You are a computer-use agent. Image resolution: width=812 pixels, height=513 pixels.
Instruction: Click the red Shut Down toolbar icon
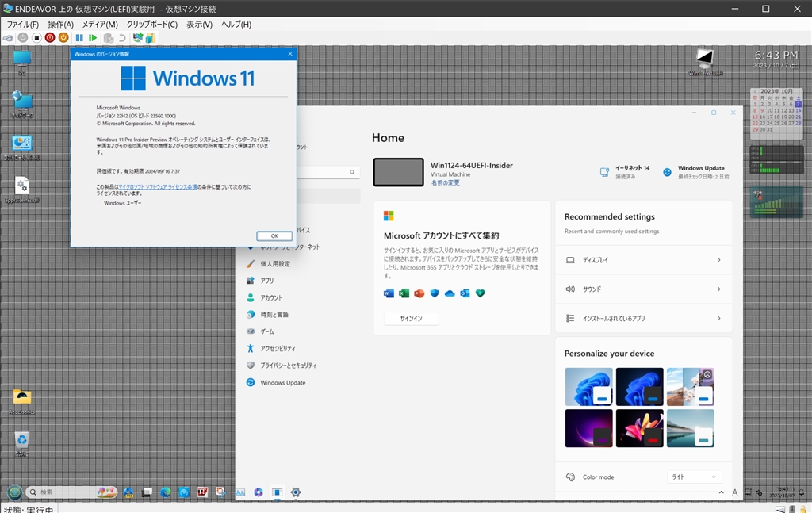[x=50, y=38]
